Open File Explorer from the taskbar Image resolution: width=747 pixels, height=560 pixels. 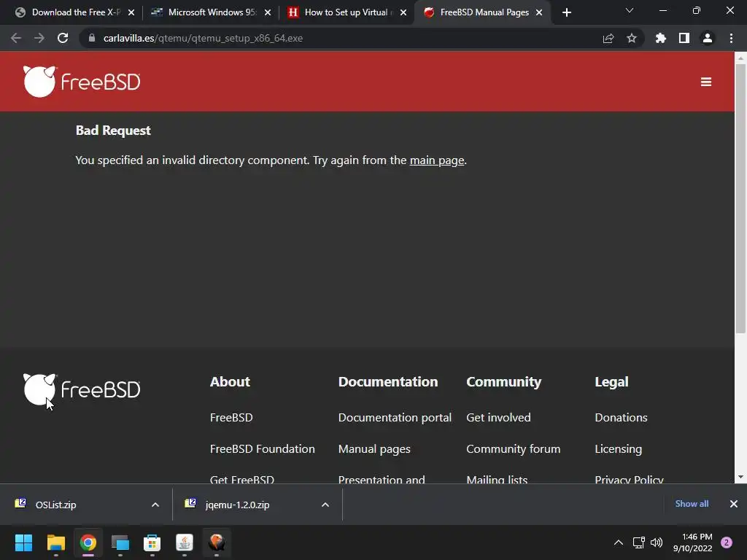55,542
